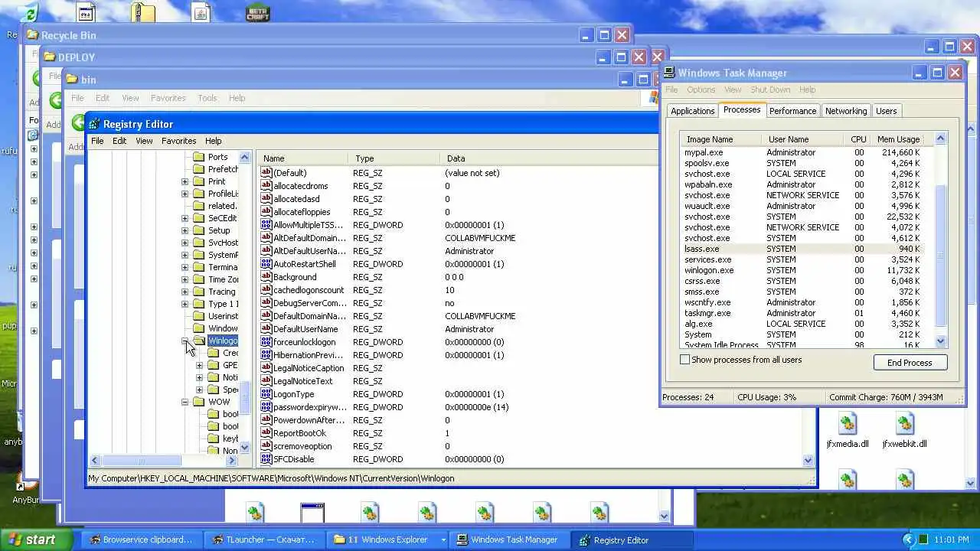Switch to the Networking tab
Screen dimensions: 980x551
point(846,111)
